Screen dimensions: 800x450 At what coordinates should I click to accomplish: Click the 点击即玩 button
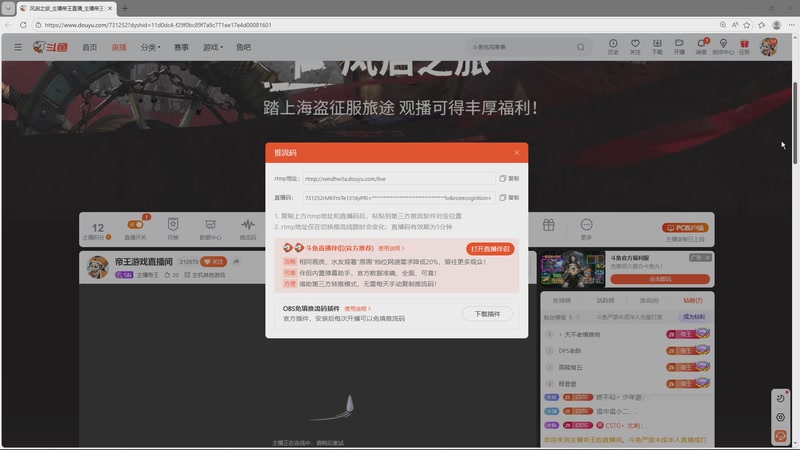pos(660,279)
